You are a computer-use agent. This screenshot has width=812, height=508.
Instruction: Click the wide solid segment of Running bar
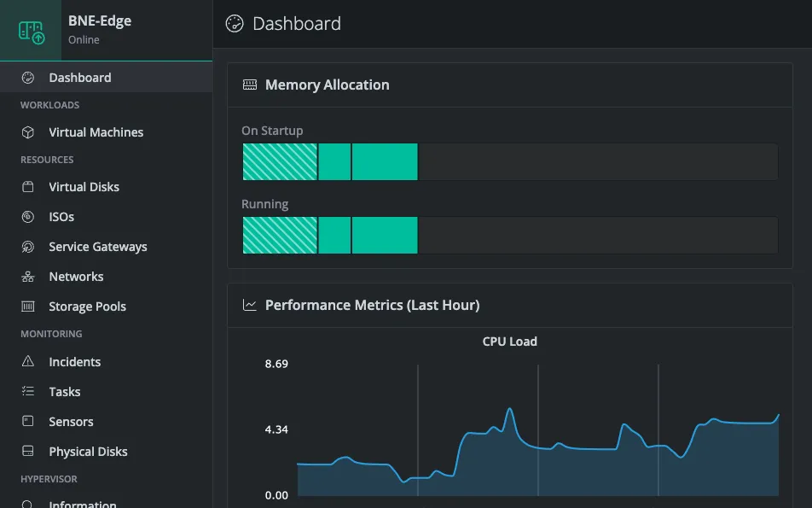[x=385, y=236]
